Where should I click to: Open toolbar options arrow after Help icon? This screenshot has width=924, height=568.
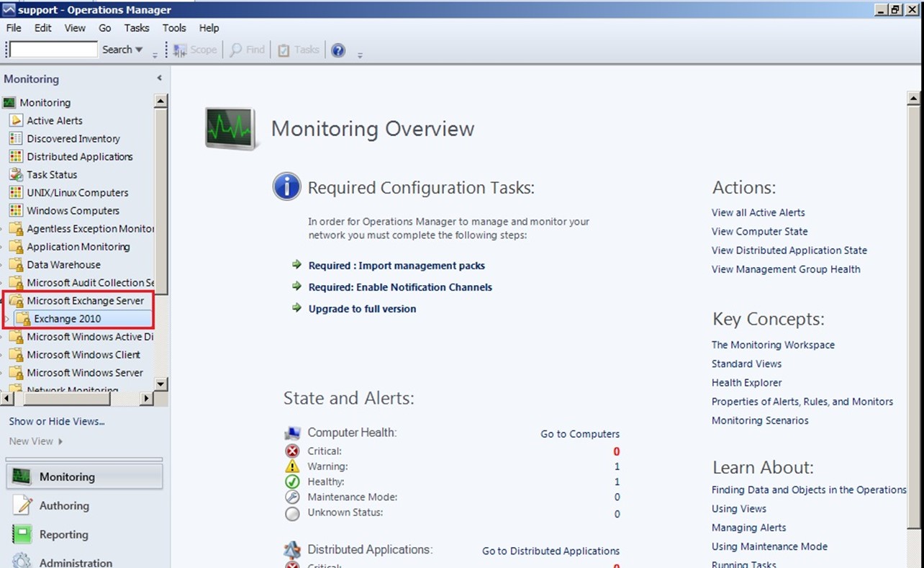(360, 54)
